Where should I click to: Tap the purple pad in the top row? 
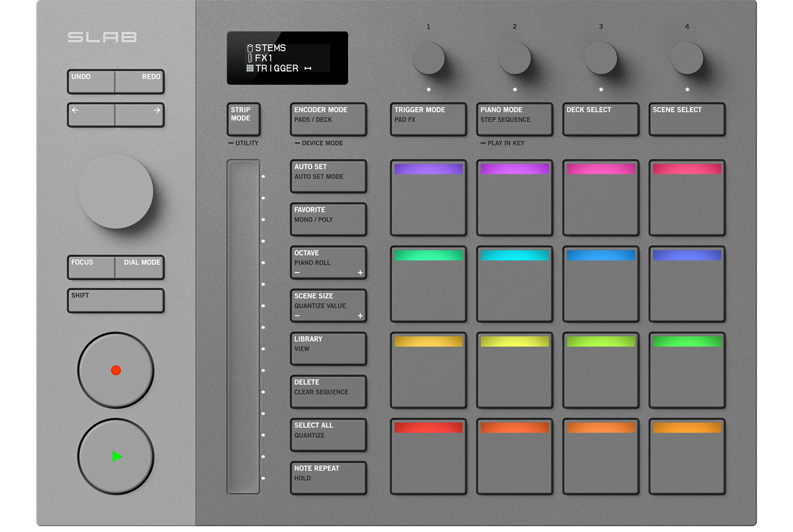click(x=428, y=198)
